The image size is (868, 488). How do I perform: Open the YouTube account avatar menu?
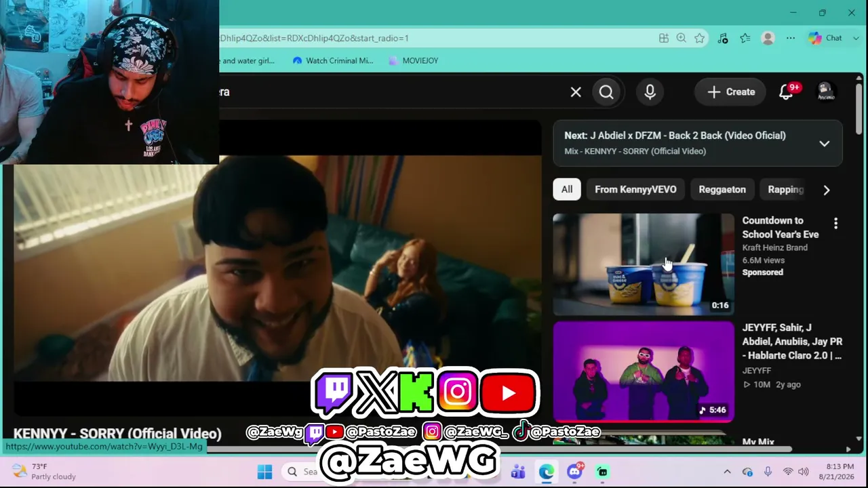coord(825,92)
